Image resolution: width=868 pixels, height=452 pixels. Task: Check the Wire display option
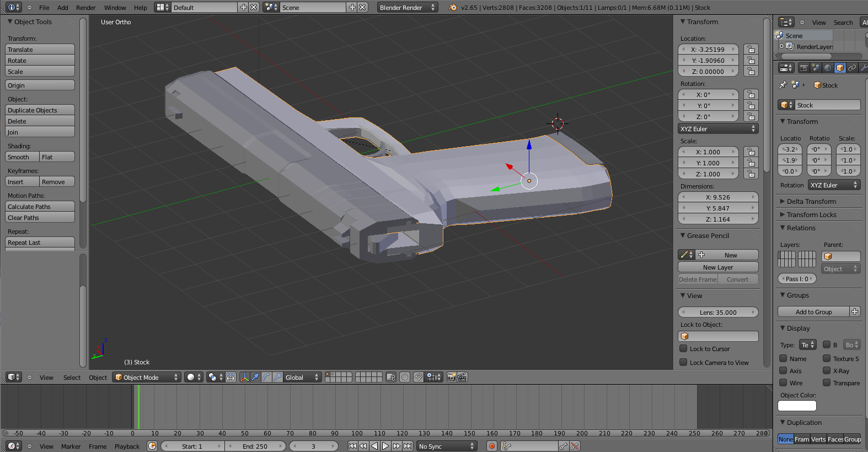[x=783, y=383]
